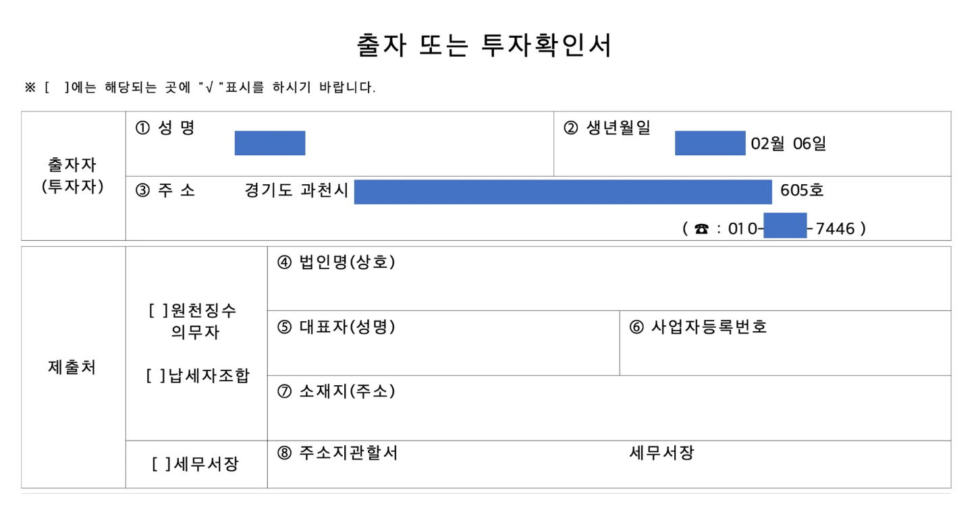The width and height of the screenshot is (980, 508).
Task: Click the 주소지관할서 field
Action: click(609, 464)
